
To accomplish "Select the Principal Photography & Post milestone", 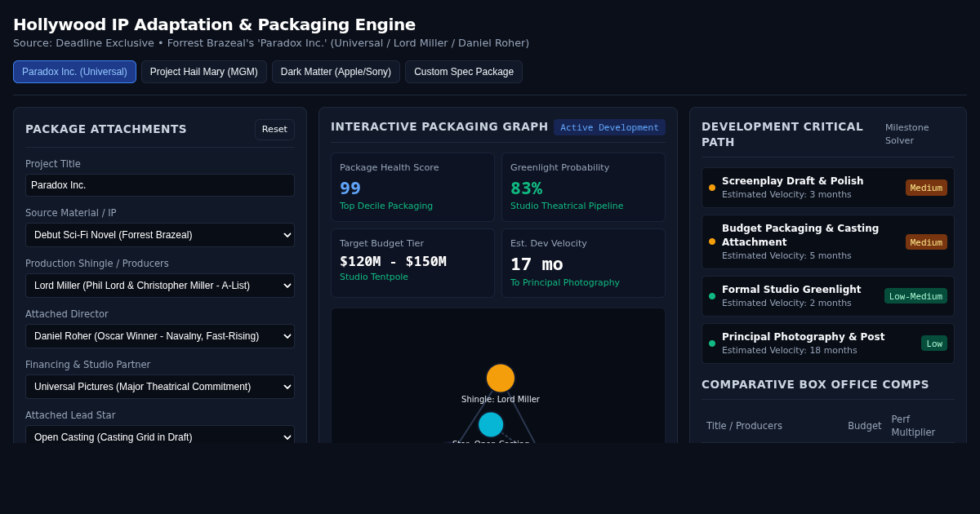I will 828,343.
